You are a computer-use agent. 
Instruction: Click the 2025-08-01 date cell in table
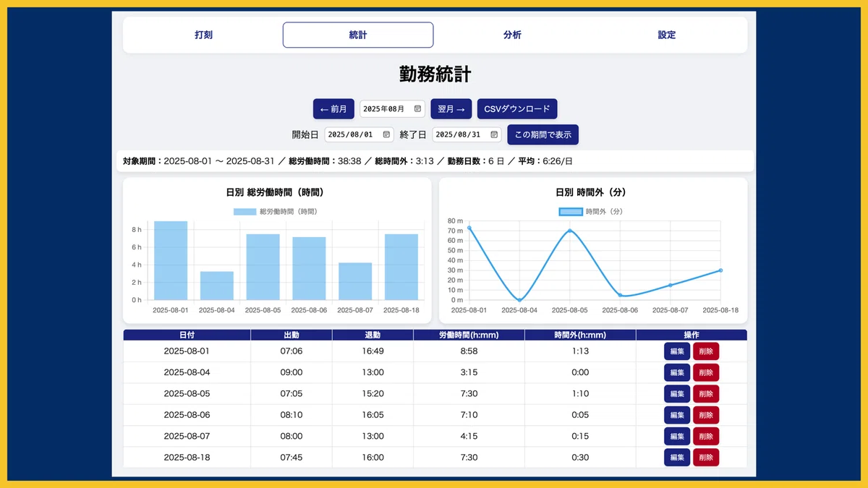tap(187, 351)
